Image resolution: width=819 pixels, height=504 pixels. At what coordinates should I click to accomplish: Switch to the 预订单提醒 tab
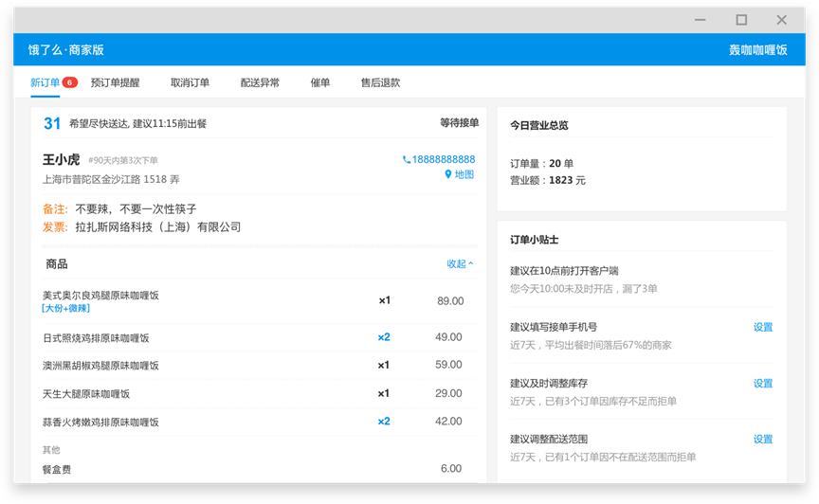115,82
